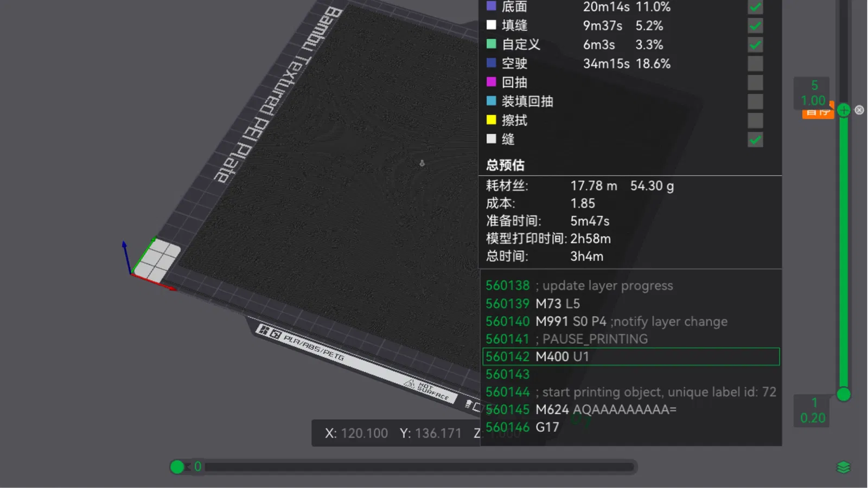Click the yellow 擦拭 legend color square

pos(492,120)
